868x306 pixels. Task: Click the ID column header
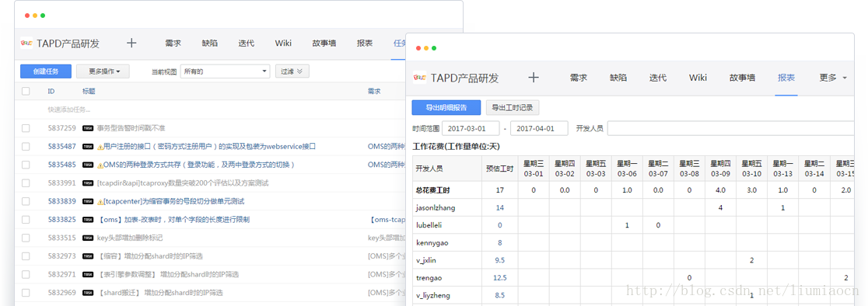click(51, 91)
